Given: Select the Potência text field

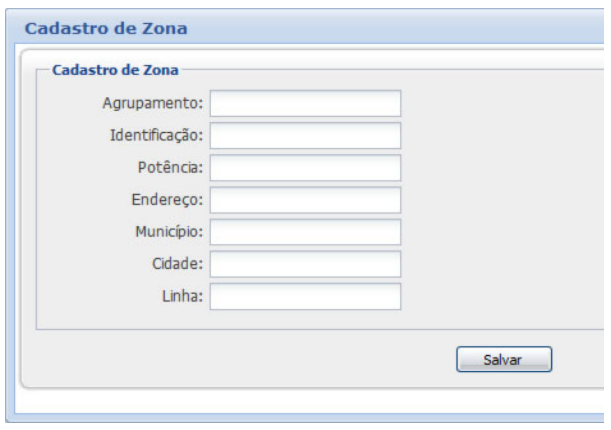Looking at the screenshot, I should click(305, 168).
